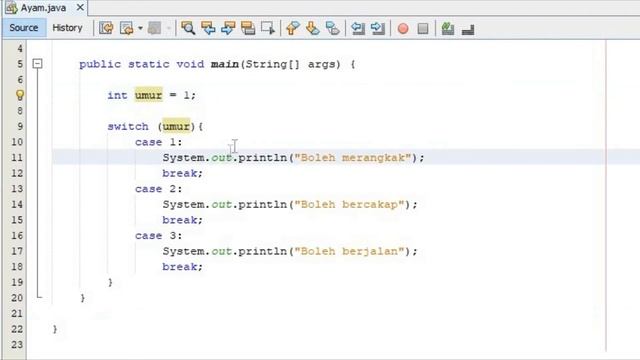Uncomment the selected code lines
640x360 pixels.
468,29
